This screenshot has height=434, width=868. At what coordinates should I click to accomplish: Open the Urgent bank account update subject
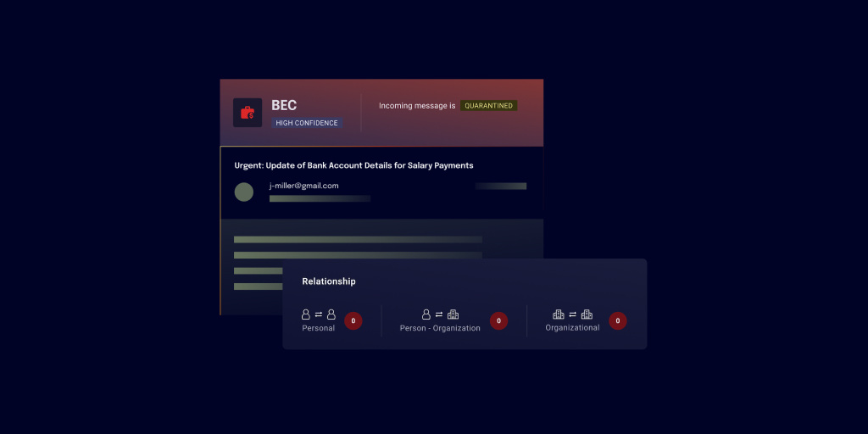pyautogui.click(x=353, y=165)
